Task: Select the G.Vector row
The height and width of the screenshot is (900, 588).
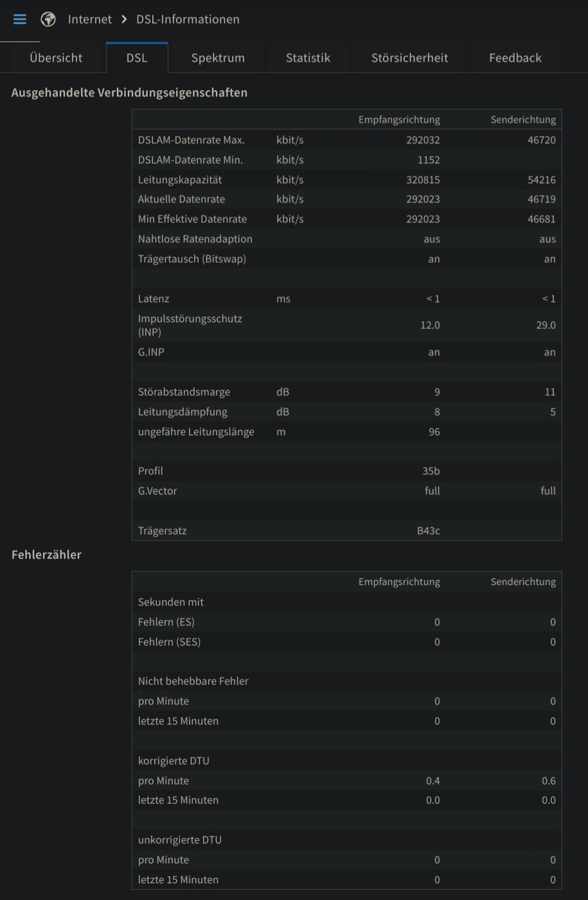Action: 157,491
